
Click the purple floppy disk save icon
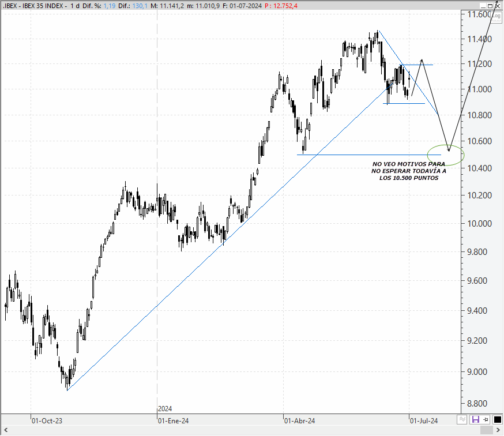point(475,420)
